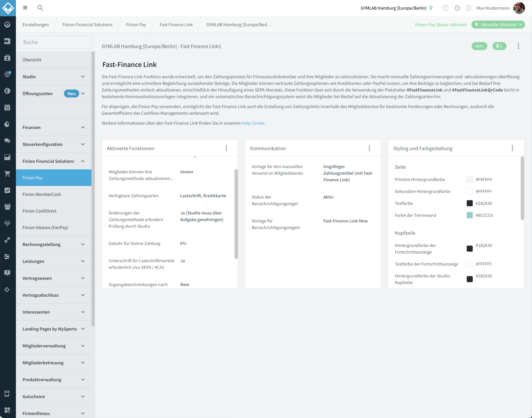Click the Styling card vertical scrollbar
The height and width of the screenshot is (418, 532).
(x=522, y=188)
